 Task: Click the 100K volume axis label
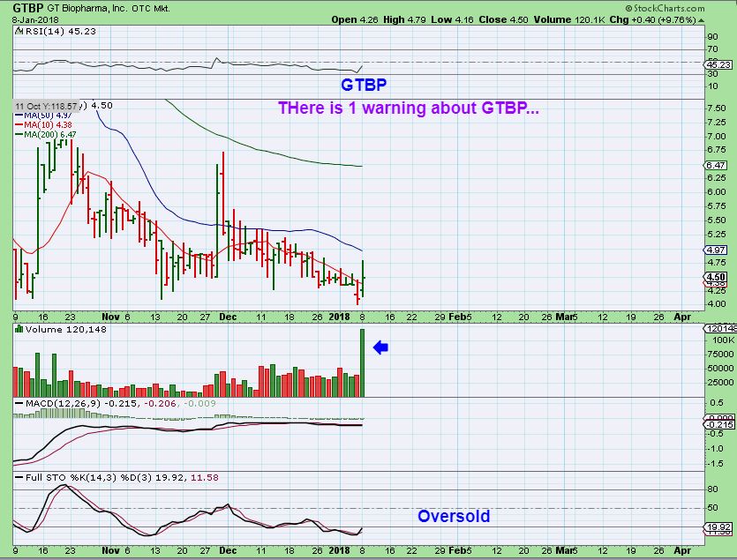tap(723, 340)
